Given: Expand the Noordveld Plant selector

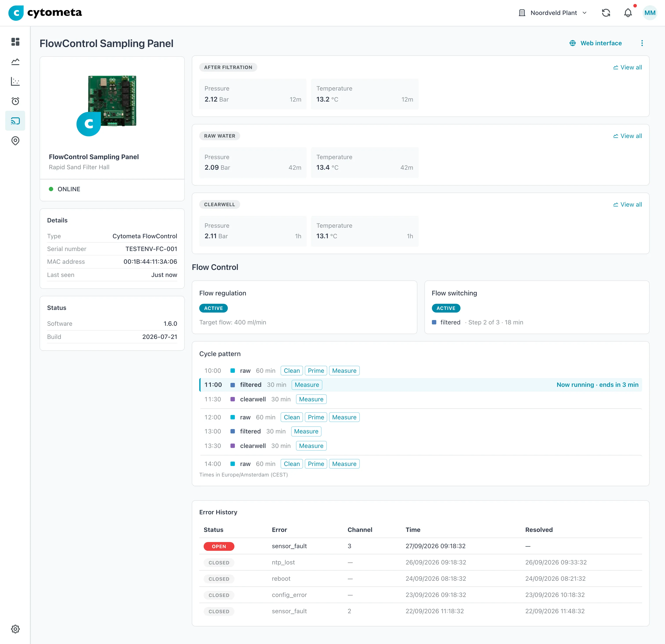Looking at the screenshot, I should [x=553, y=13].
